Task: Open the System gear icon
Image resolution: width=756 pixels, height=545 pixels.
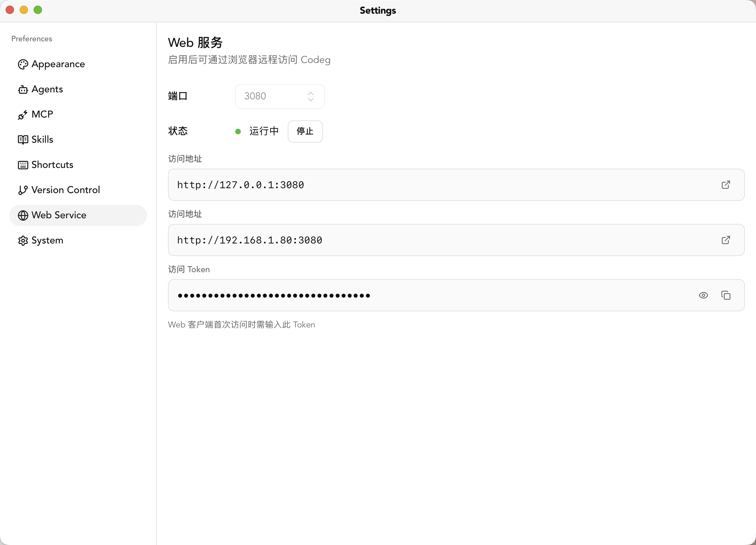Action: click(23, 240)
